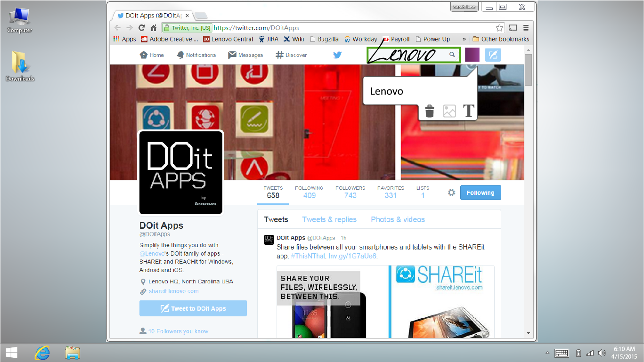The height and width of the screenshot is (362, 644).
Task: Click the Lenovo handwritten search field
Action: point(405,55)
